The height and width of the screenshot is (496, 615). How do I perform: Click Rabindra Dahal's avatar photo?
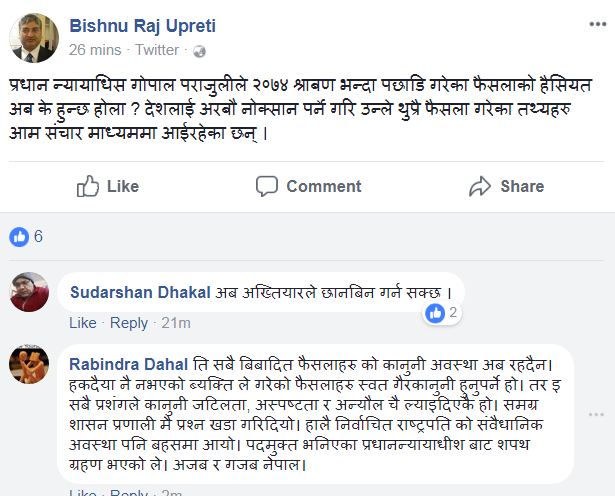29,365
